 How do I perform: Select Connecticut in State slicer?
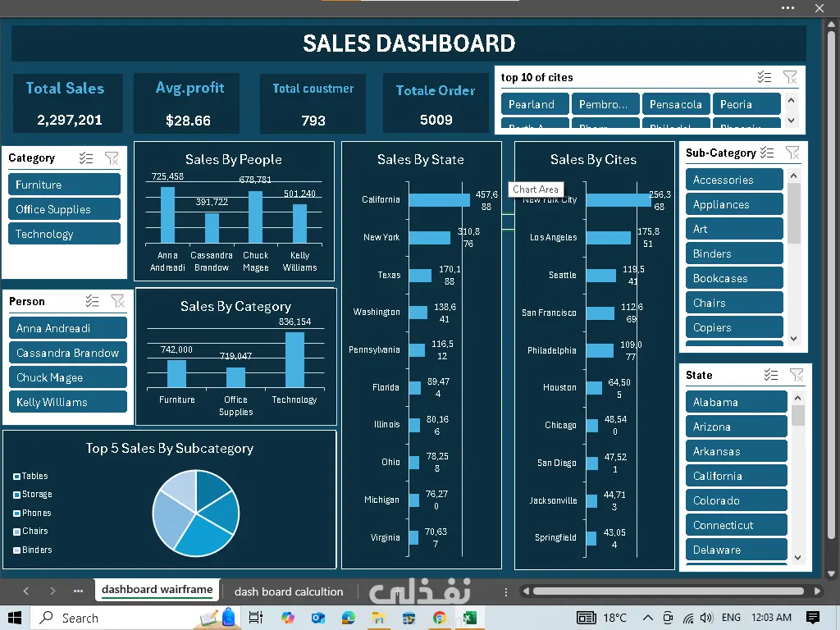coord(737,525)
